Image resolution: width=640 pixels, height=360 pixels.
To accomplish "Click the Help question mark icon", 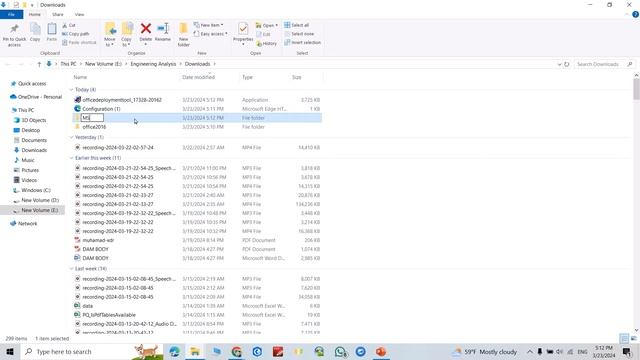I will pyautogui.click(x=635, y=14).
